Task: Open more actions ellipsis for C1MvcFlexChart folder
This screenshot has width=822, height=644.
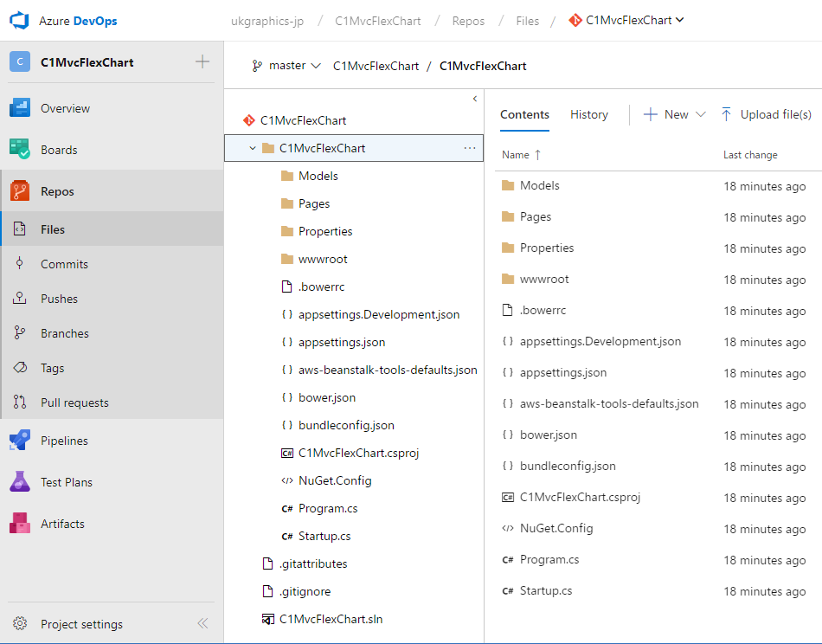Action: click(470, 148)
